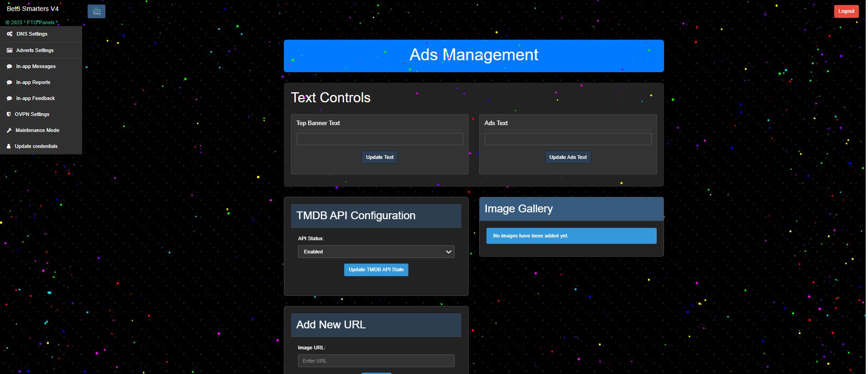
Task: Click the chat bubble icon for In-app Feedback
Action: pos(10,99)
